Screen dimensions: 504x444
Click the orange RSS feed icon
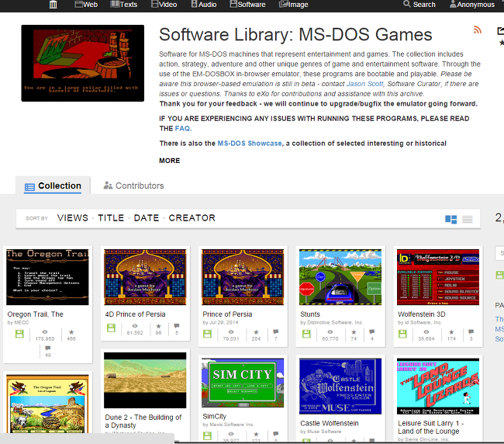tap(478, 30)
